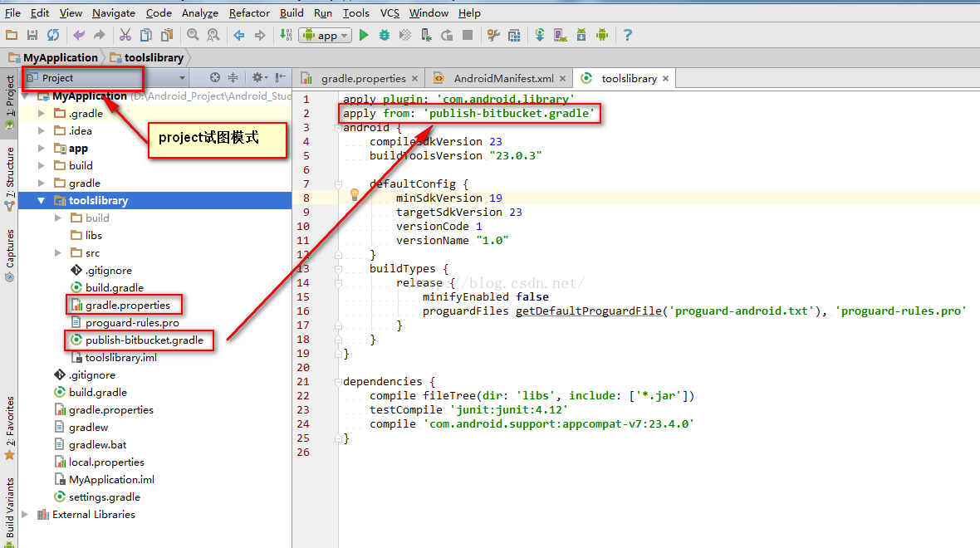Click the Open folder toolbar icon
The image size is (980, 548).
click(x=12, y=36)
